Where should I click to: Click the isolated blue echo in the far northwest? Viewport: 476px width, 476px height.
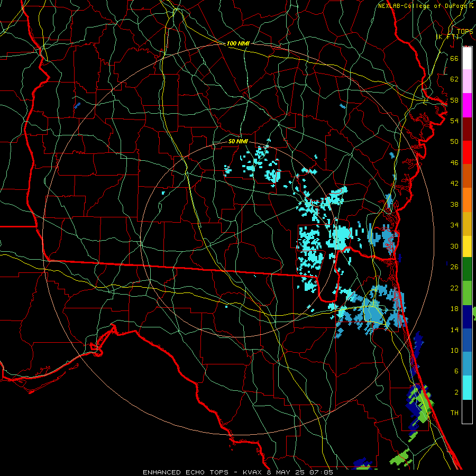coord(77,106)
